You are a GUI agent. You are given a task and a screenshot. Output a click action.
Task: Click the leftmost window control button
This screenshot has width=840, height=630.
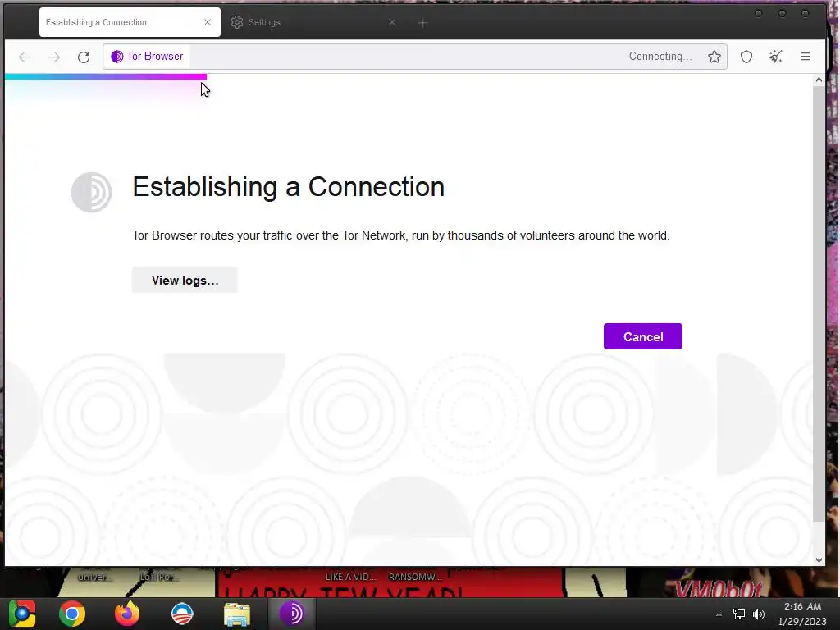pos(759,13)
